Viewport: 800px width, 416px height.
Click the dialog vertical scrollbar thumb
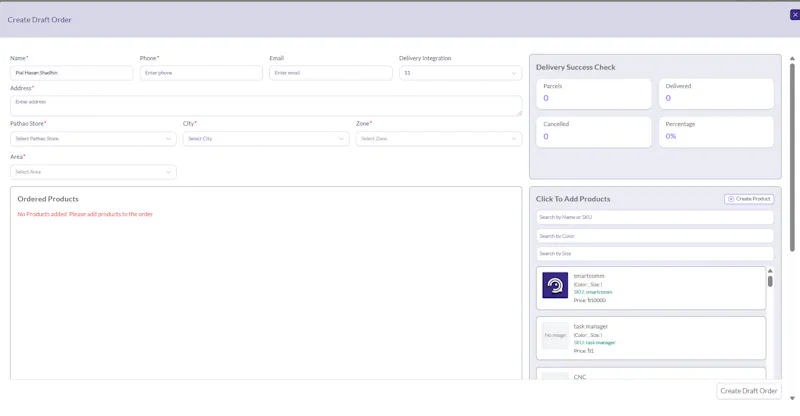click(792, 157)
